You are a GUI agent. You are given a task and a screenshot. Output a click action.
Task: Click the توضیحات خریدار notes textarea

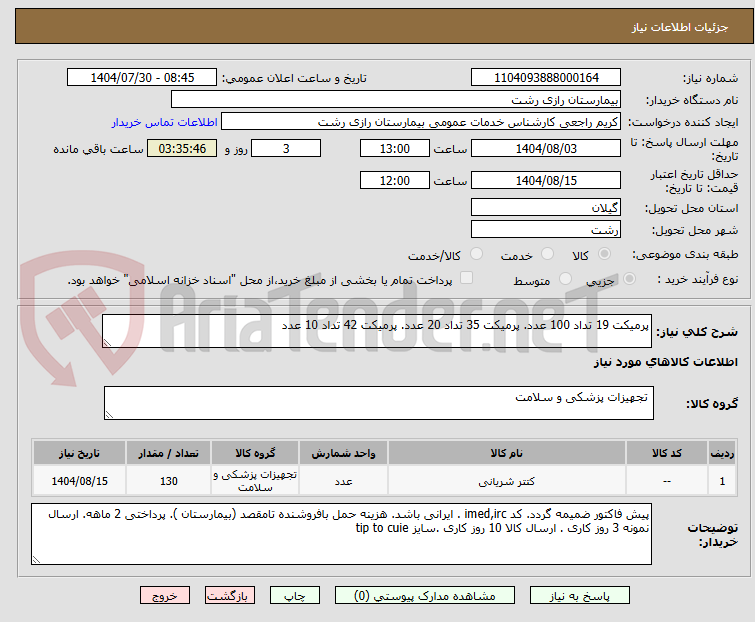pyautogui.click(x=341, y=534)
